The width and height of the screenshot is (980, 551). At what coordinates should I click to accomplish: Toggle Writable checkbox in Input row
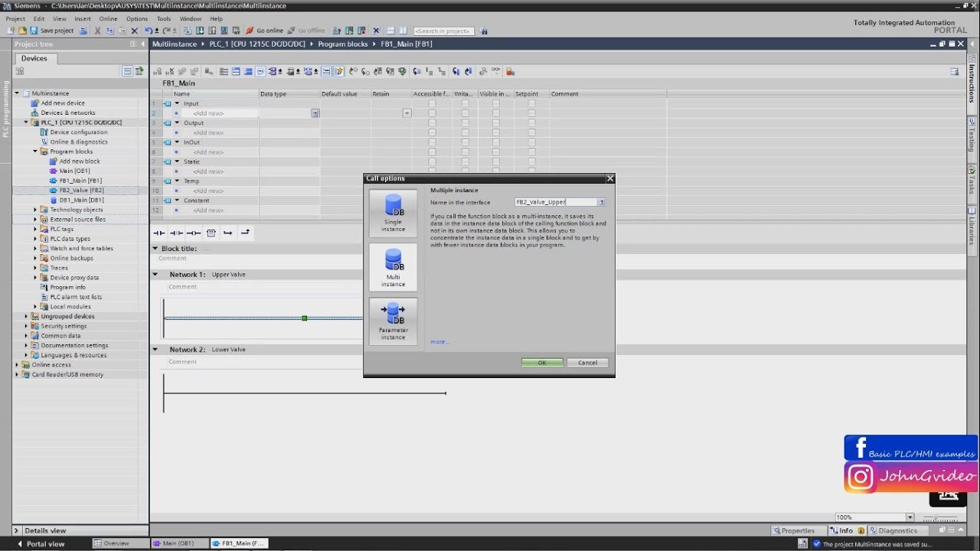coord(465,103)
